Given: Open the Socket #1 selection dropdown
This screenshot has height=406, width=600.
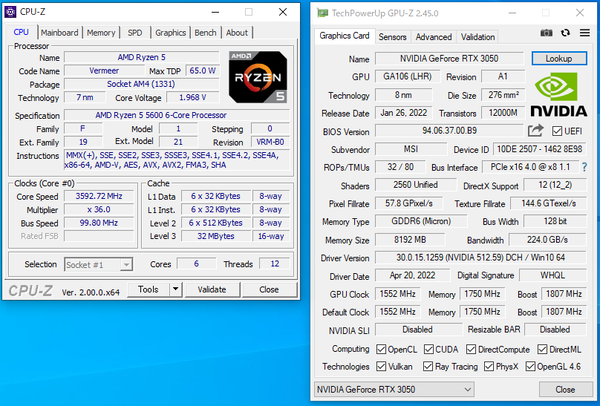Looking at the screenshot, I should point(98,264).
